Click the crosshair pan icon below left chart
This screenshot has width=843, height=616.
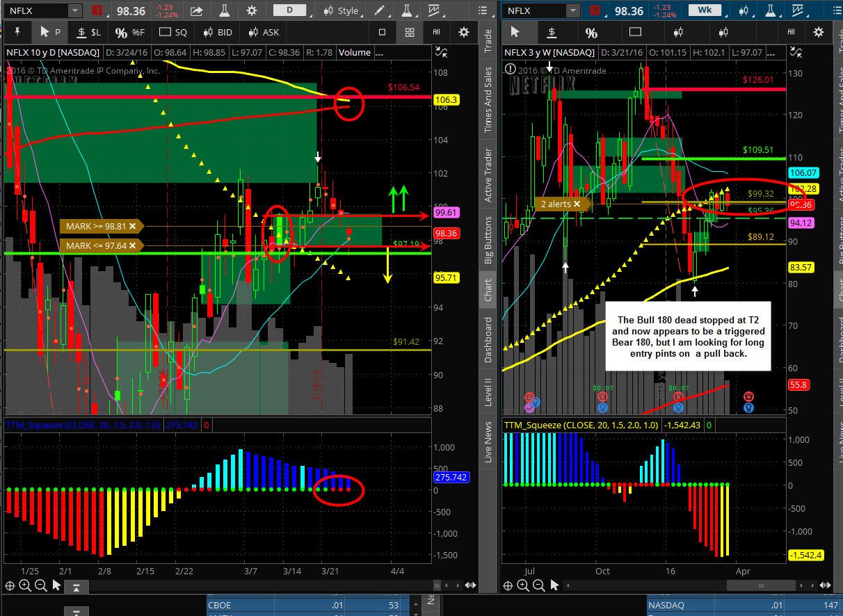click(10, 585)
